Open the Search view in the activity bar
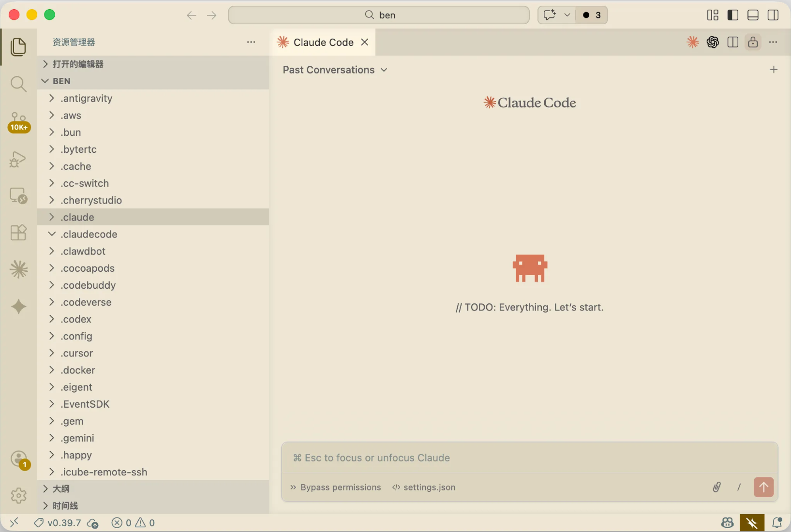The height and width of the screenshot is (532, 791). pos(18,84)
